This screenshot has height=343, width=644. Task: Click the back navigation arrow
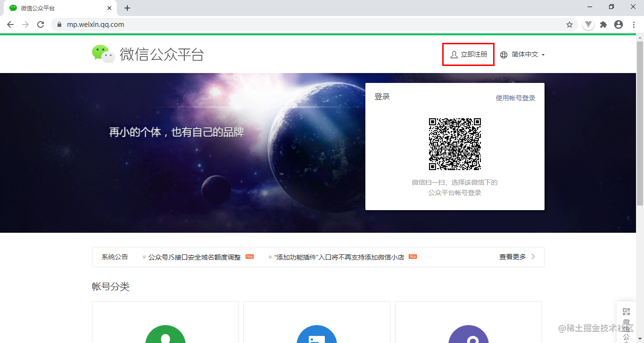[x=10, y=24]
